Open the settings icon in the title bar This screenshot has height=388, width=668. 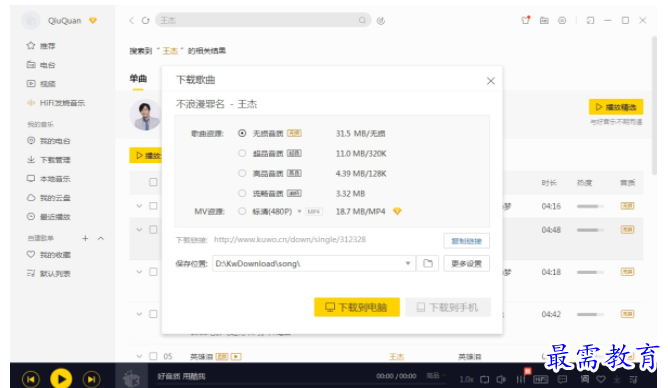562,20
